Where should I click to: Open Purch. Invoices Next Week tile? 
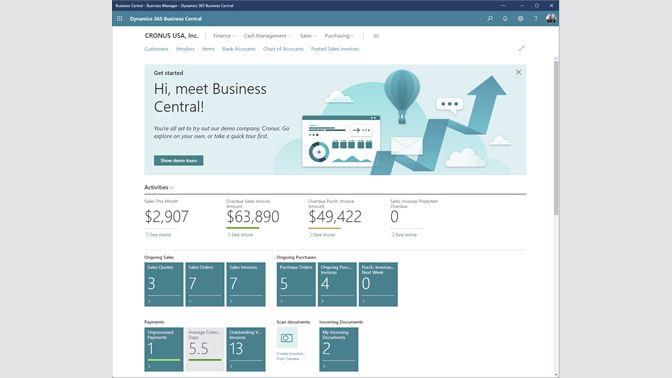point(378,285)
